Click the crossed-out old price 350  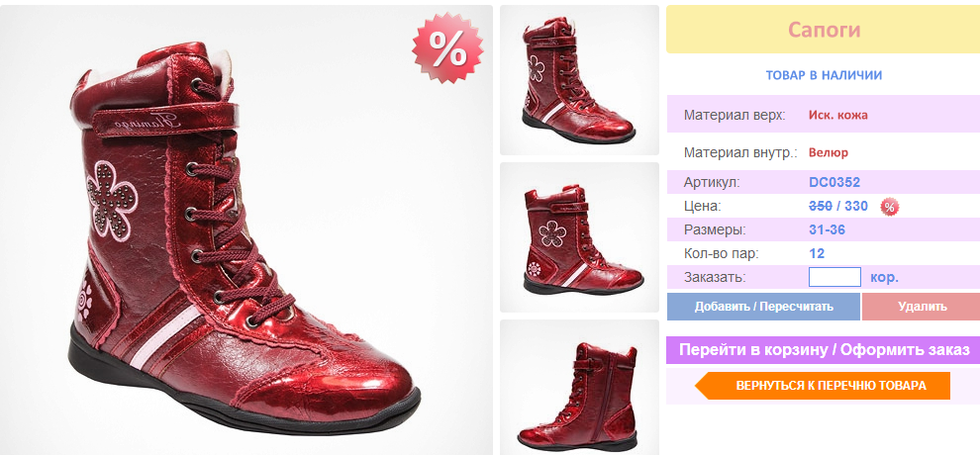click(820, 206)
